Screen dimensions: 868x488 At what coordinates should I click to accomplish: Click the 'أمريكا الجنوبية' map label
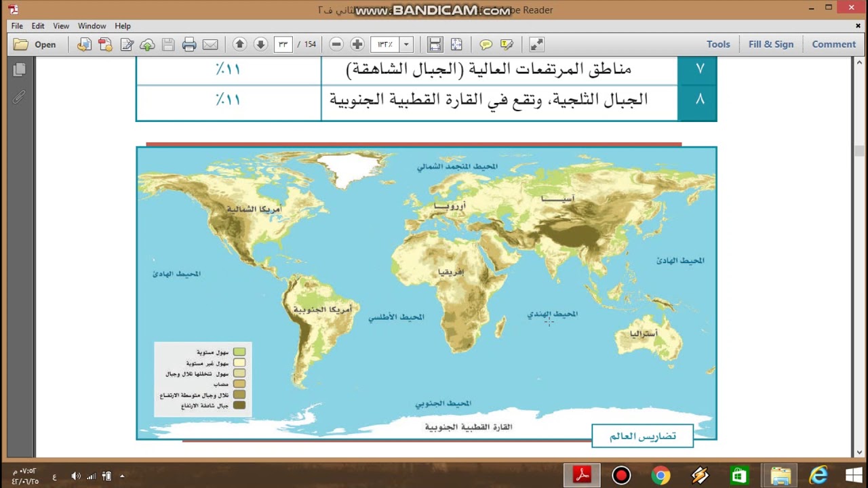click(x=323, y=310)
